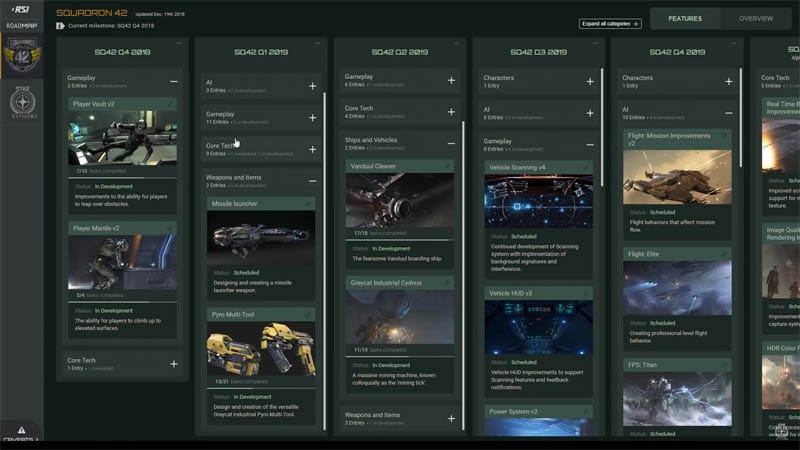Image resolution: width=800 pixels, height=450 pixels.
Task: Minimize the SQ42 Q3 2019 column
Action: tap(595, 43)
